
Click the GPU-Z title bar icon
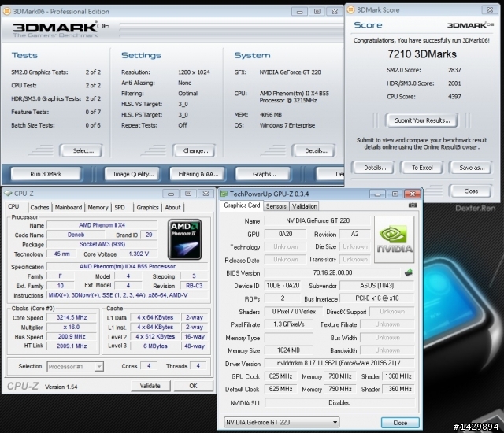[x=224, y=194]
